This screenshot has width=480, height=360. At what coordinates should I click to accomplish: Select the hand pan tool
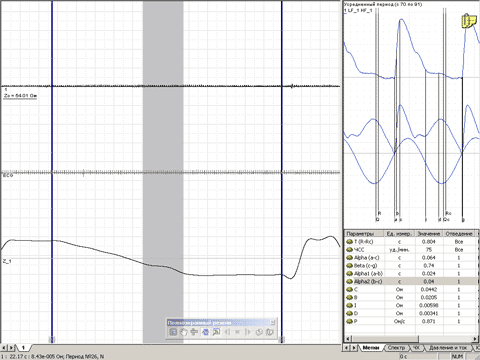tap(184, 332)
